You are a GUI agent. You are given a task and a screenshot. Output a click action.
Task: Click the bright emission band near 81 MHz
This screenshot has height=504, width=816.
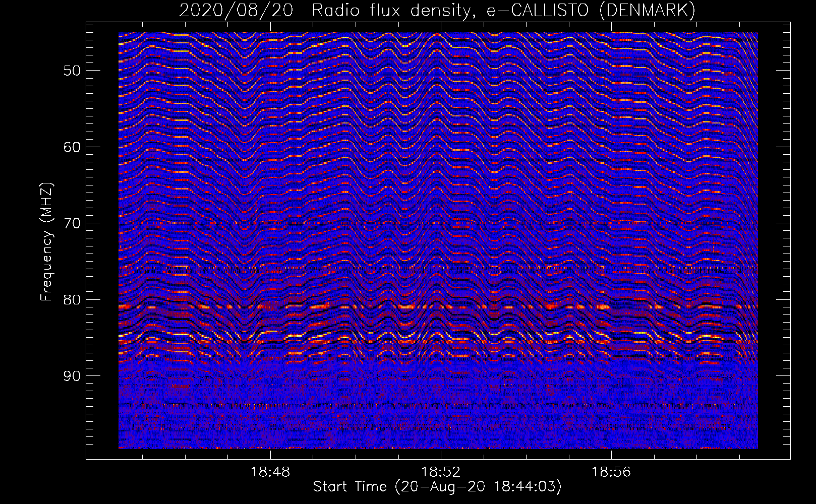(x=438, y=306)
